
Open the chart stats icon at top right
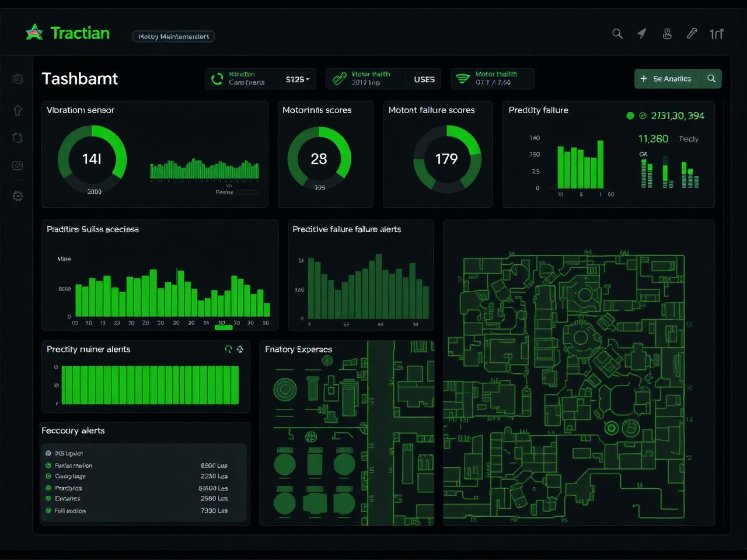717,34
